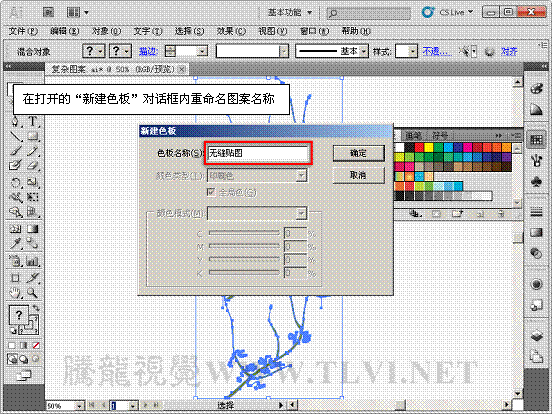Select the Artboard tool
Screen dimensions: 553x414
coord(15,278)
